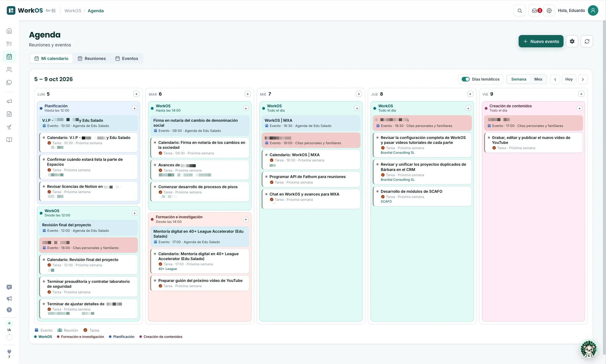Screen dimensions: 606x364
Task: Open the 40+ League project link
Action: click(x=167, y=269)
